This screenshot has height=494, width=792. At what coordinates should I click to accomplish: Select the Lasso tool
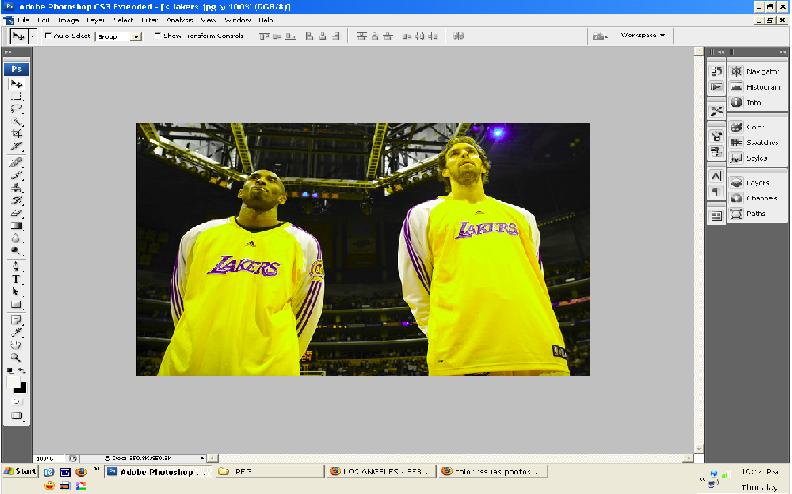point(16,109)
